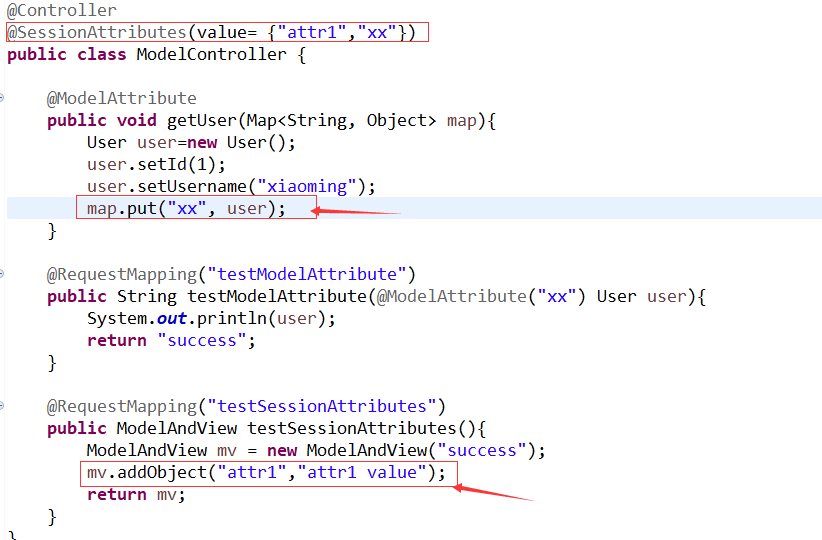This screenshot has width=822, height=540.
Task: Click the testModelAttribute method signature line
Action: pos(376,297)
